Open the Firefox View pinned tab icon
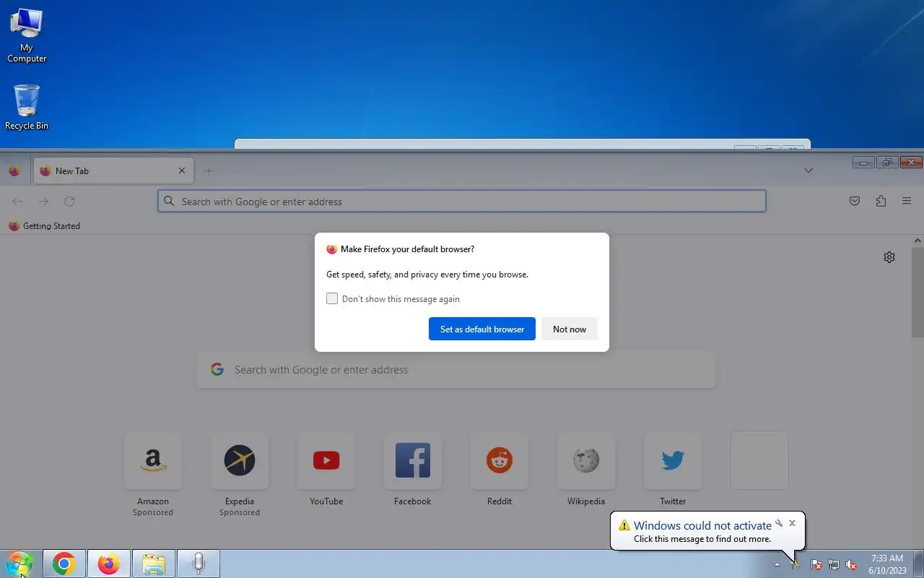Screen dimensions: 924x578 click(14, 171)
